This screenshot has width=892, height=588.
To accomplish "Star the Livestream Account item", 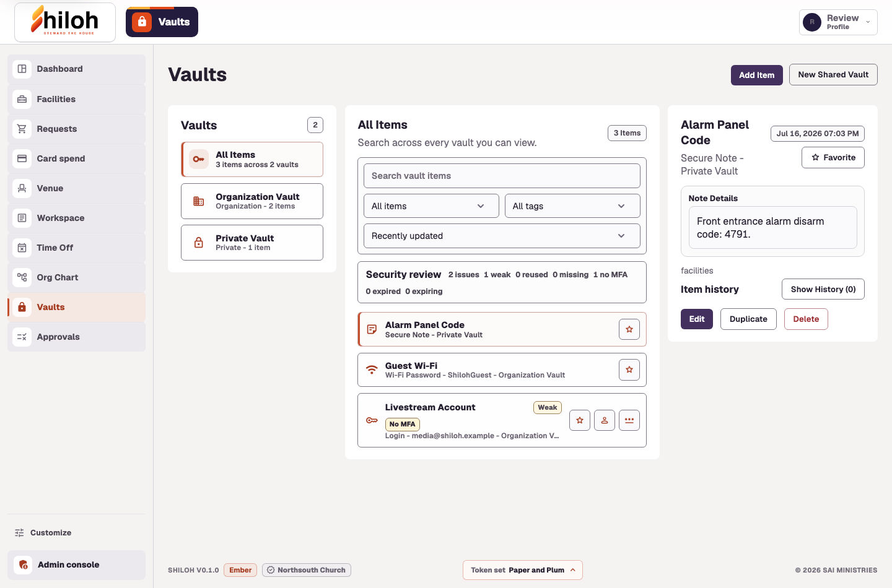I will (x=580, y=420).
